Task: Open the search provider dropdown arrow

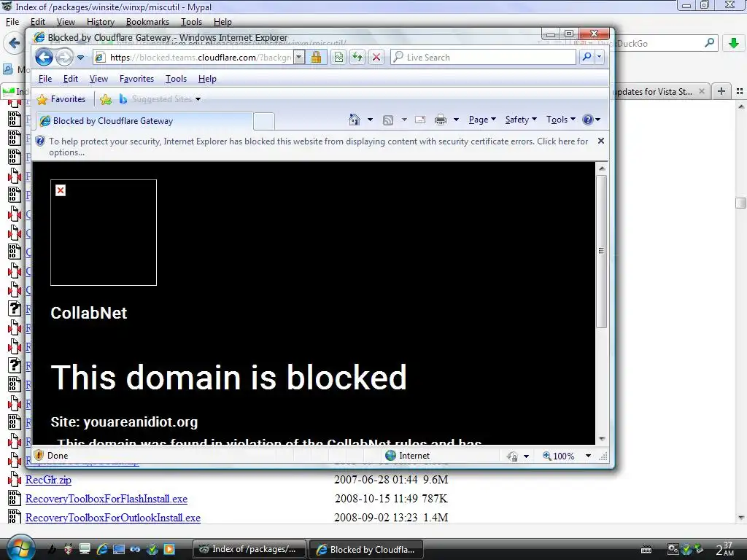Action: click(600, 57)
